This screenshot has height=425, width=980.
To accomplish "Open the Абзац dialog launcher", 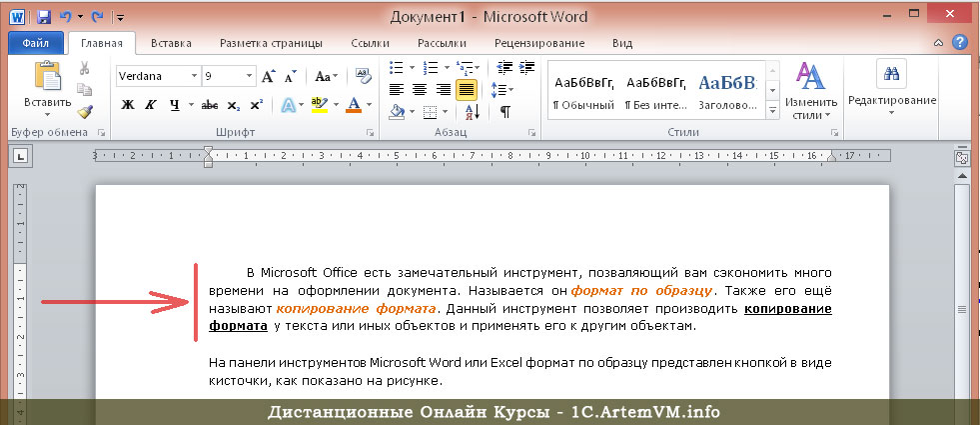I will coord(531,133).
